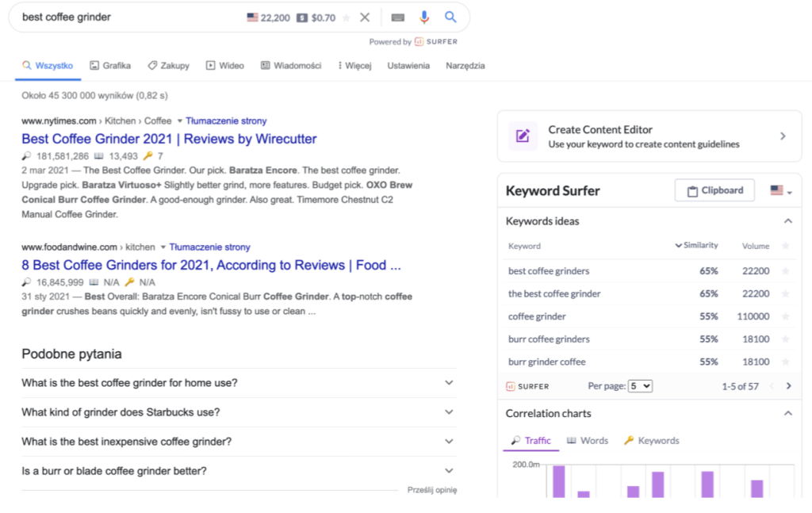Image resolution: width=812 pixels, height=513 pixels.
Task: Click the search input field
Action: 129,17
